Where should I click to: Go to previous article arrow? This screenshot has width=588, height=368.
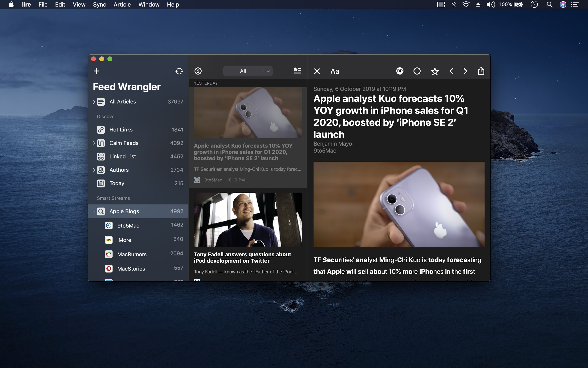tap(451, 71)
